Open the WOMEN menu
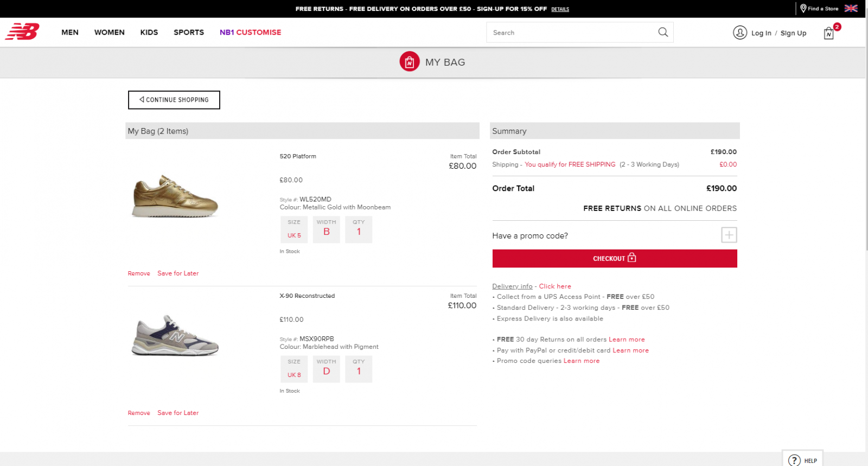Screen dimensions: 868x466 coord(110,32)
